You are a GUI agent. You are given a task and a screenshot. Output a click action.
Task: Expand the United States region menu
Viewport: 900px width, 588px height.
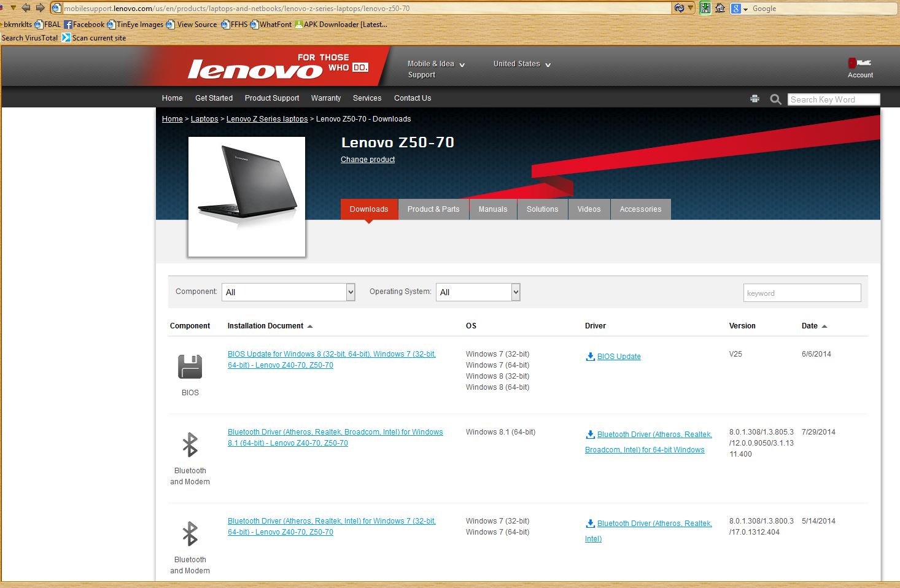click(522, 64)
